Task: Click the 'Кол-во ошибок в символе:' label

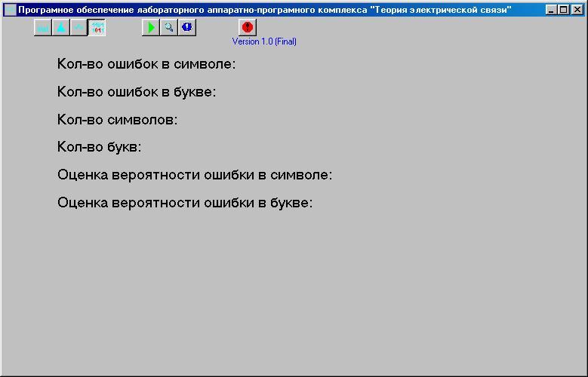Action: tap(146, 64)
